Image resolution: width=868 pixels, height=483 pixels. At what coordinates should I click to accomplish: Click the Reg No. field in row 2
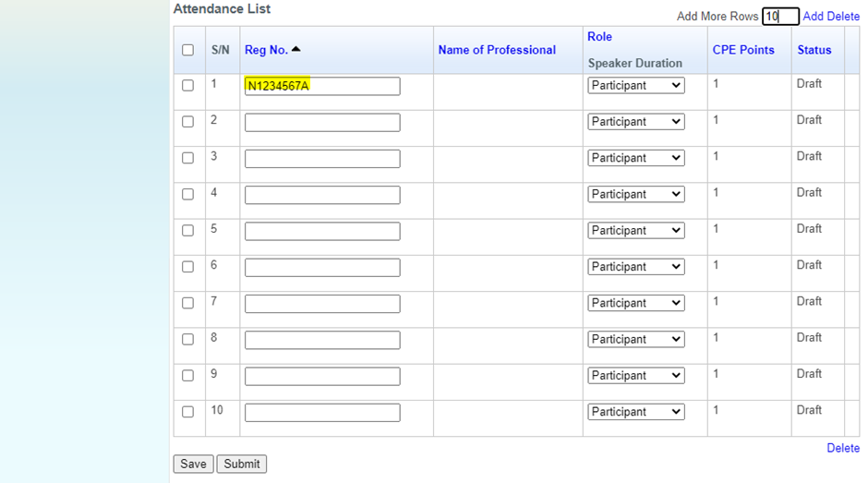(322, 122)
